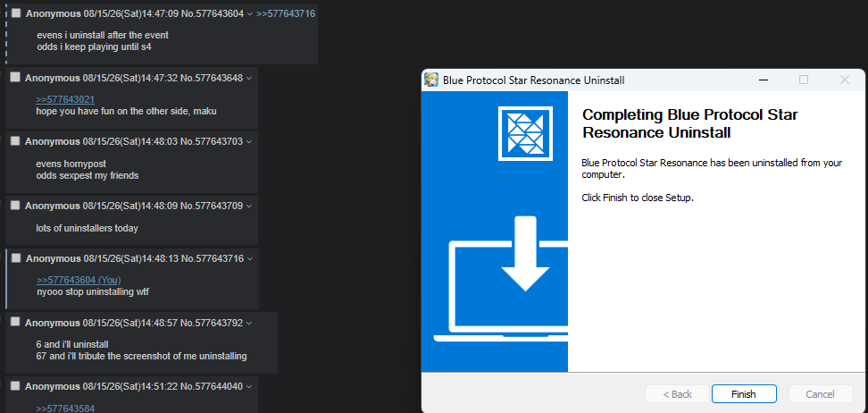The image size is (868, 413).
Task: Click text '6 and i'll uninstall'
Action: 72,344
